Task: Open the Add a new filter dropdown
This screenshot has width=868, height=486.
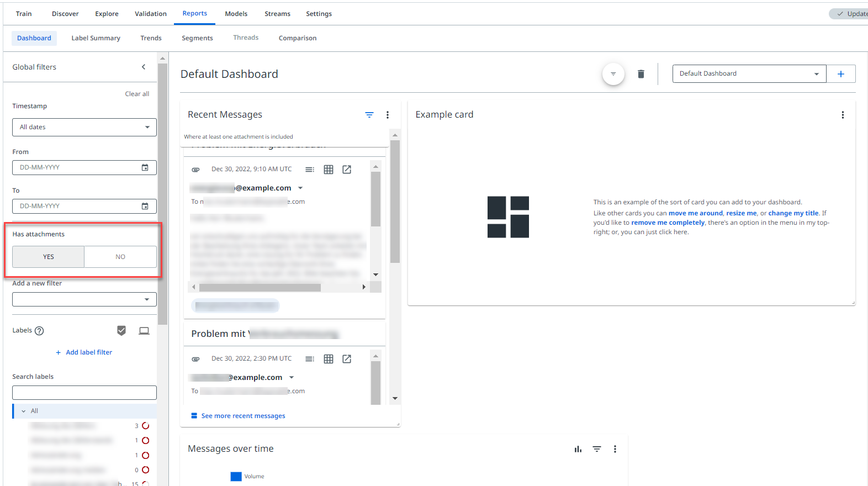Action: pyautogui.click(x=84, y=299)
